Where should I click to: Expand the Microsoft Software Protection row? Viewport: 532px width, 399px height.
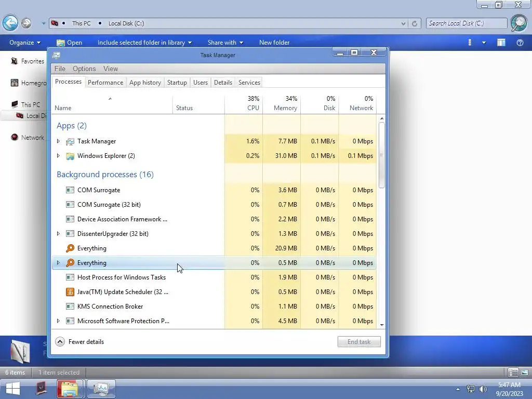tap(58, 321)
